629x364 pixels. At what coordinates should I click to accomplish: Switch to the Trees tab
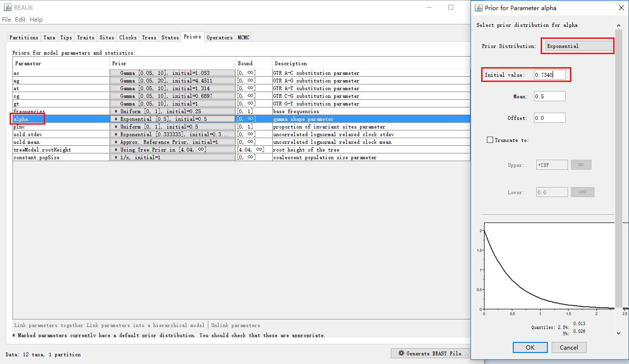click(x=149, y=37)
